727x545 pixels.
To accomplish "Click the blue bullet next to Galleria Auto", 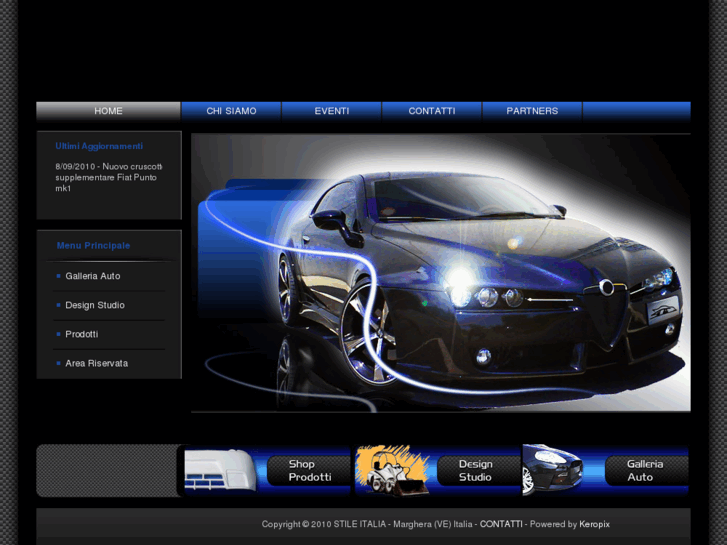I will [58, 276].
